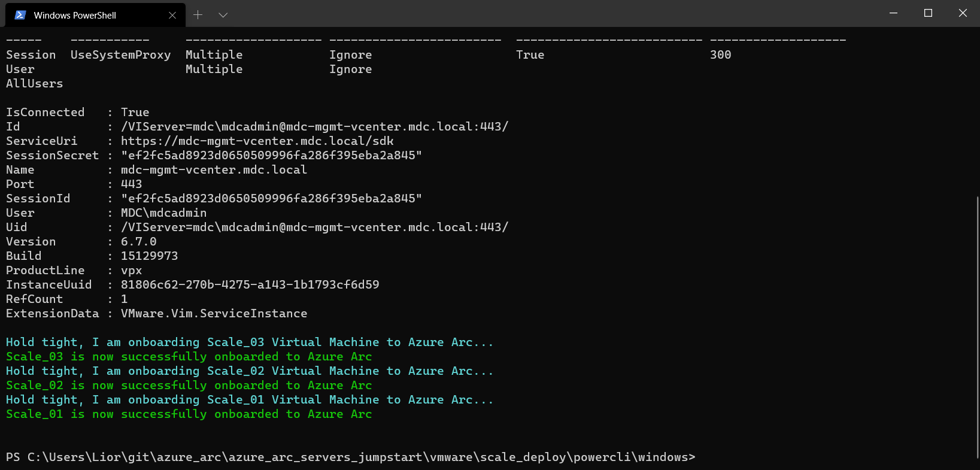This screenshot has height=470, width=980.
Task: Click the Name value mdc-mgmt-vcenter.mdc.local
Action: (214, 170)
